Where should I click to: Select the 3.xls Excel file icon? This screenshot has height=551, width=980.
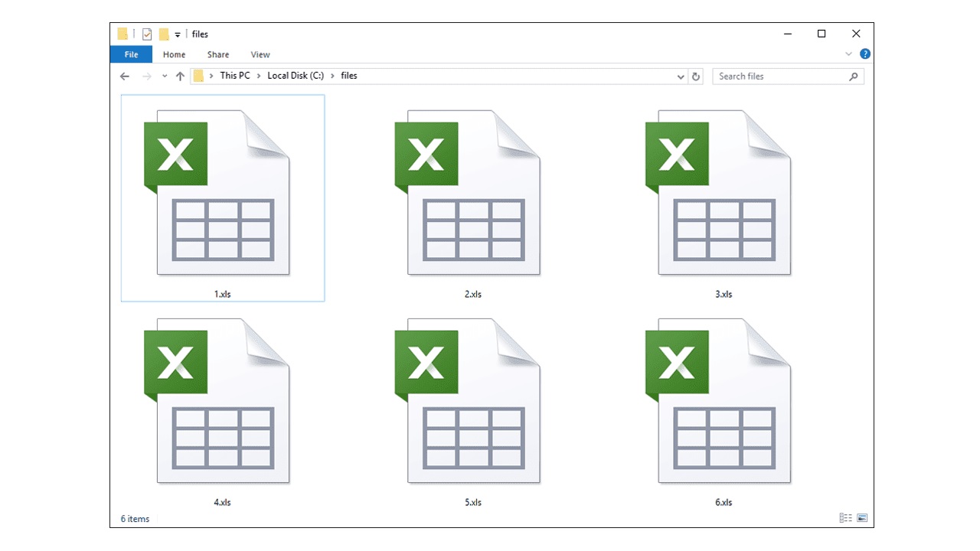(x=718, y=192)
